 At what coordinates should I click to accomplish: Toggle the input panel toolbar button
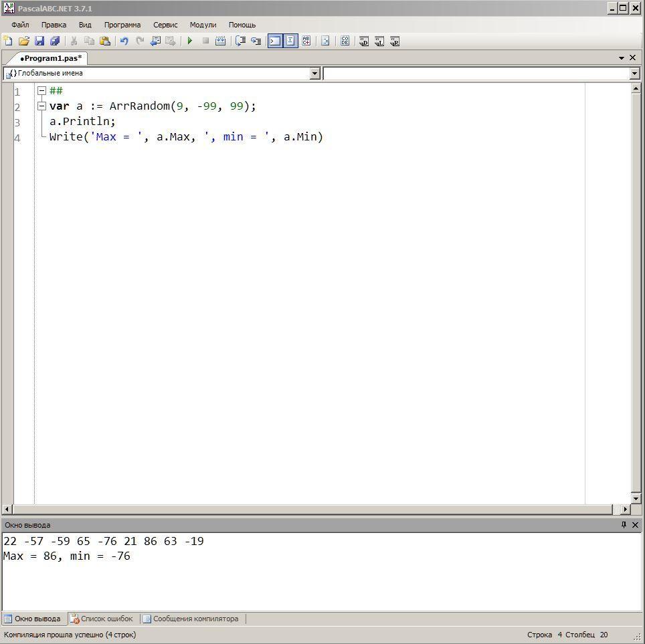pyautogui.click(x=290, y=41)
